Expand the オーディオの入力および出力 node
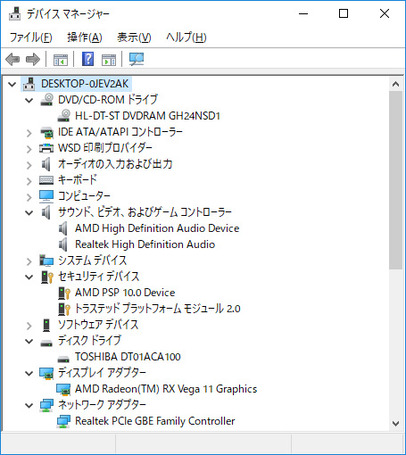406x455 pixels. [x=29, y=165]
